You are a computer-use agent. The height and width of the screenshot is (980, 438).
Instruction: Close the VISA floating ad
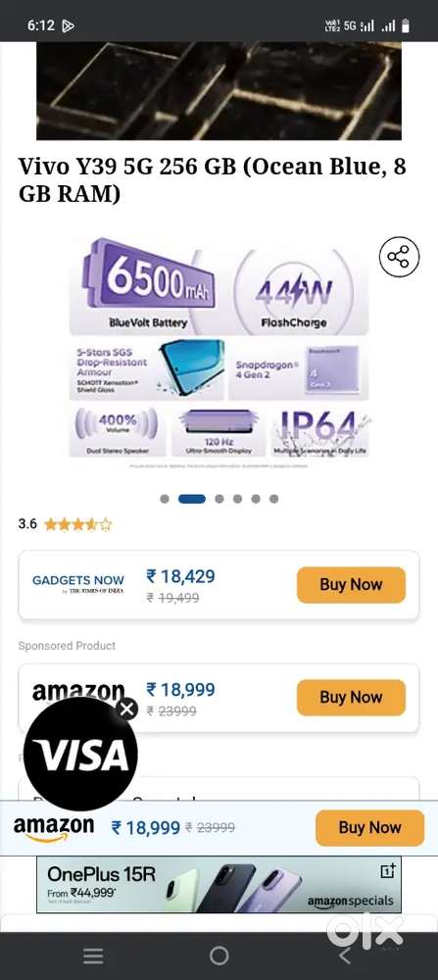pyautogui.click(x=127, y=709)
